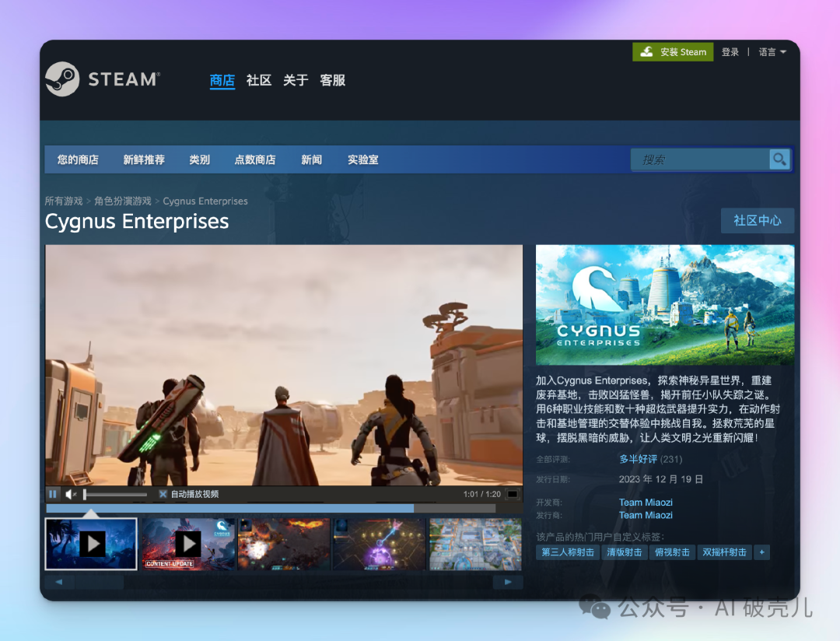Adjust the video volume slider

(x=115, y=494)
